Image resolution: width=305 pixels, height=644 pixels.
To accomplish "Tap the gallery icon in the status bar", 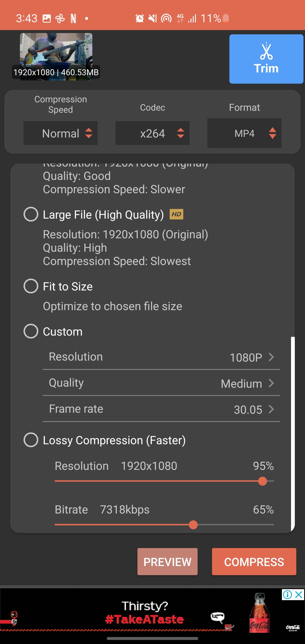I will point(47,18).
